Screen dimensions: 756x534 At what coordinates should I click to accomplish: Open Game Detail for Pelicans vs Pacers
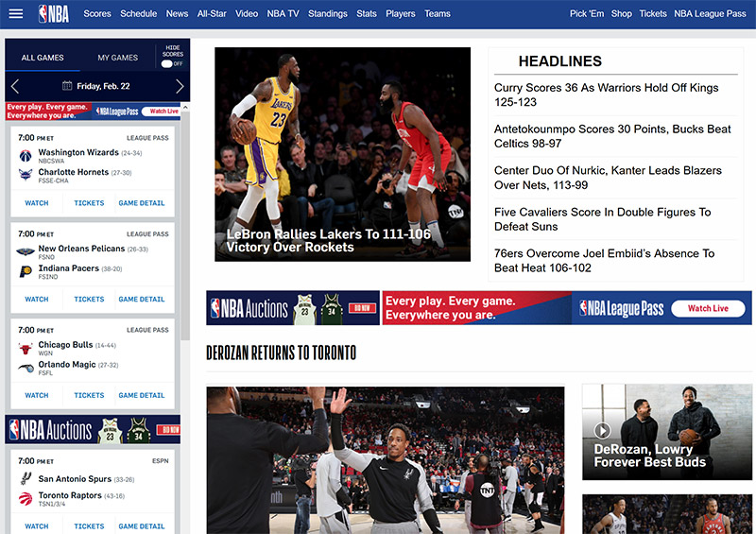click(x=141, y=299)
